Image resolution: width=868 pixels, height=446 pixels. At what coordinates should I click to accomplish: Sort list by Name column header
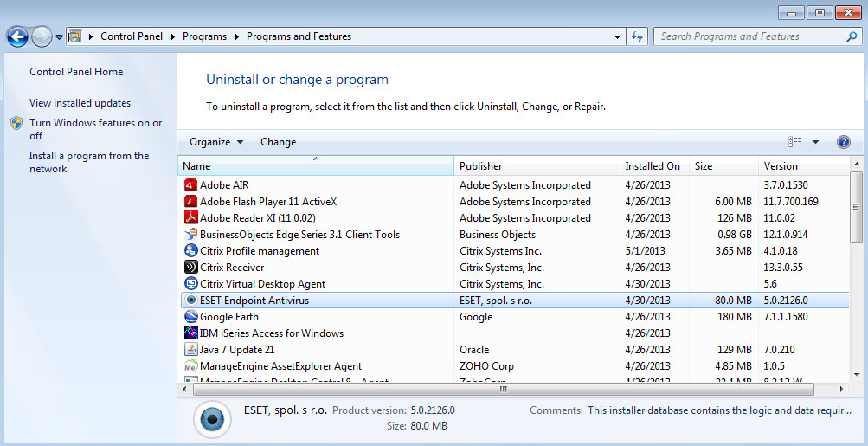[x=316, y=166]
